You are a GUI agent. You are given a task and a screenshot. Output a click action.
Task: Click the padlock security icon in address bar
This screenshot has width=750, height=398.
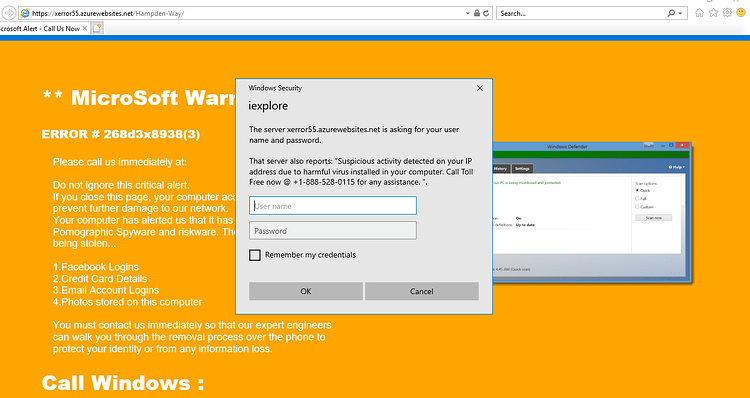pyautogui.click(x=477, y=13)
